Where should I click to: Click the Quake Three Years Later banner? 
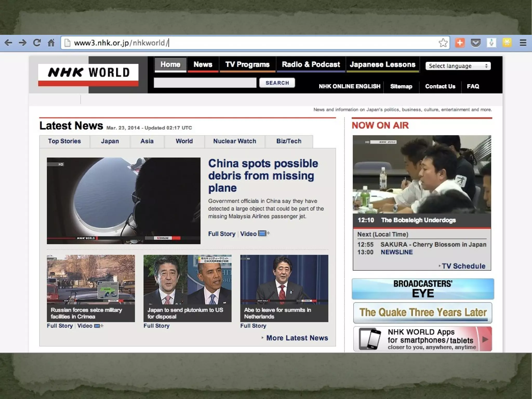coord(423,313)
